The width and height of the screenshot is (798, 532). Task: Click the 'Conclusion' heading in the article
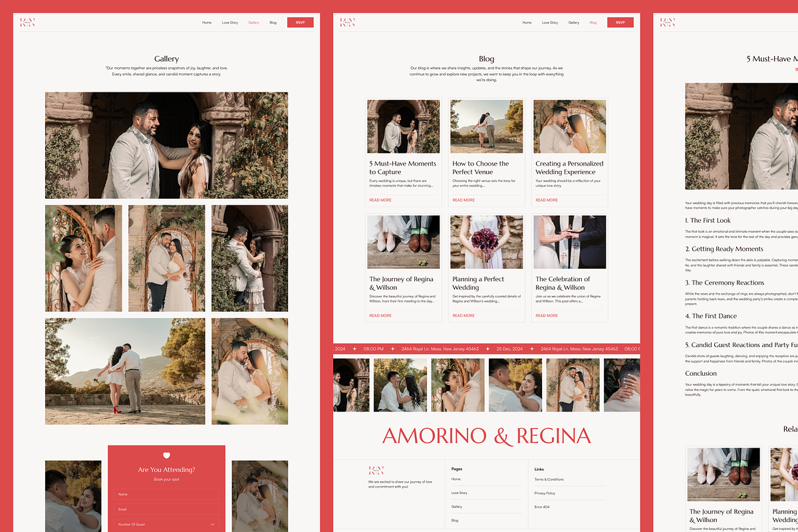[701, 373]
